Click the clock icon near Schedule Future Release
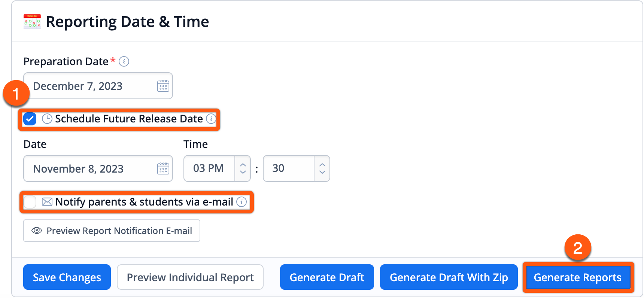 coord(47,119)
